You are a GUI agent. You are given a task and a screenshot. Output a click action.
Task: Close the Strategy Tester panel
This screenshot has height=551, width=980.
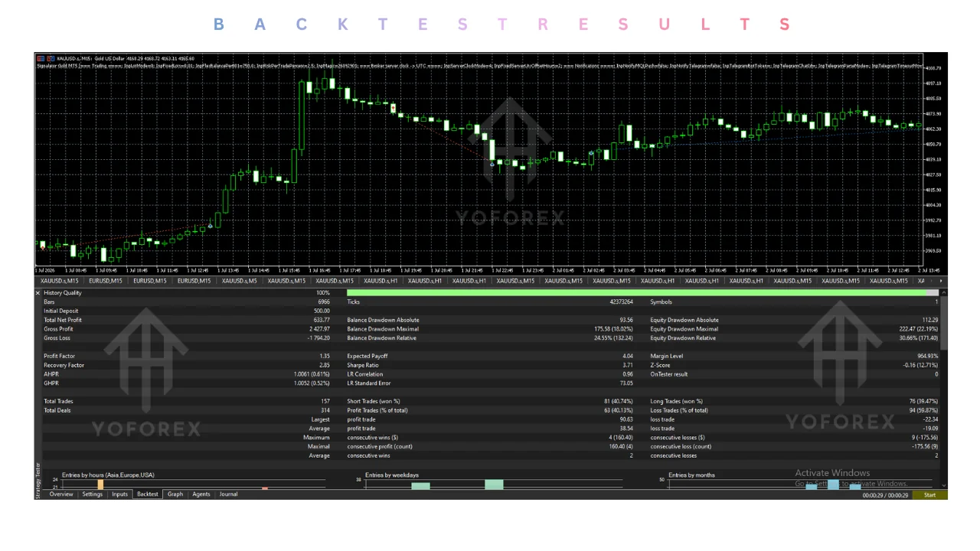coord(38,293)
